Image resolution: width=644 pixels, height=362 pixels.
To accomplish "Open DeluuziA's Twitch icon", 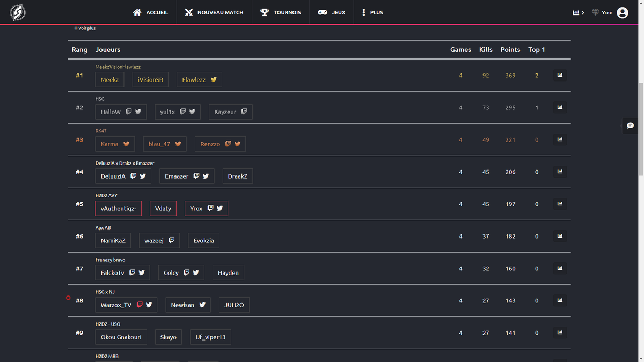I will click(x=134, y=176).
